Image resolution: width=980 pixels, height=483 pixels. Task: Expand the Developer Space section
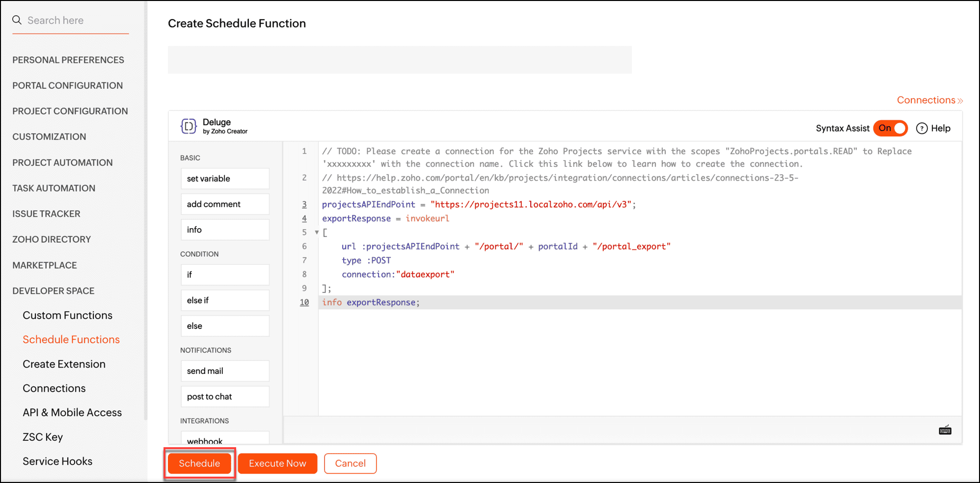[x=54, y=291]
